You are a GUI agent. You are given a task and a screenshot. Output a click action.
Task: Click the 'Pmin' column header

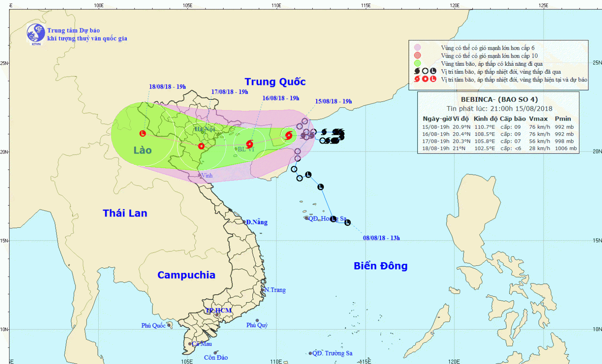click(x=563, y=119)
